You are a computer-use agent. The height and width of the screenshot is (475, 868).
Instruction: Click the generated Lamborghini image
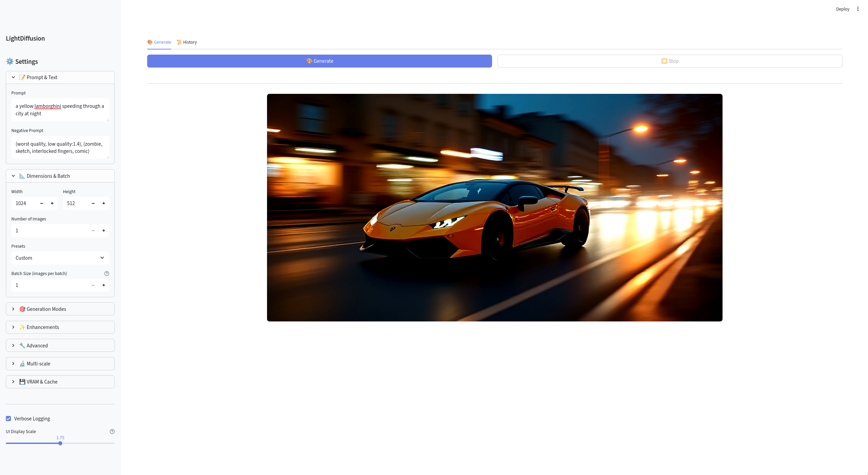pyautogui.click(x=494, y=207)
